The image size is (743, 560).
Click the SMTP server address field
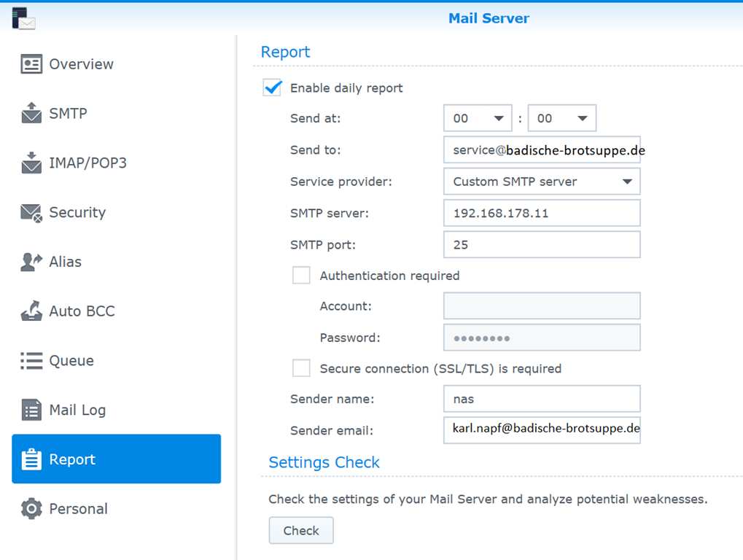pos(542,214)
